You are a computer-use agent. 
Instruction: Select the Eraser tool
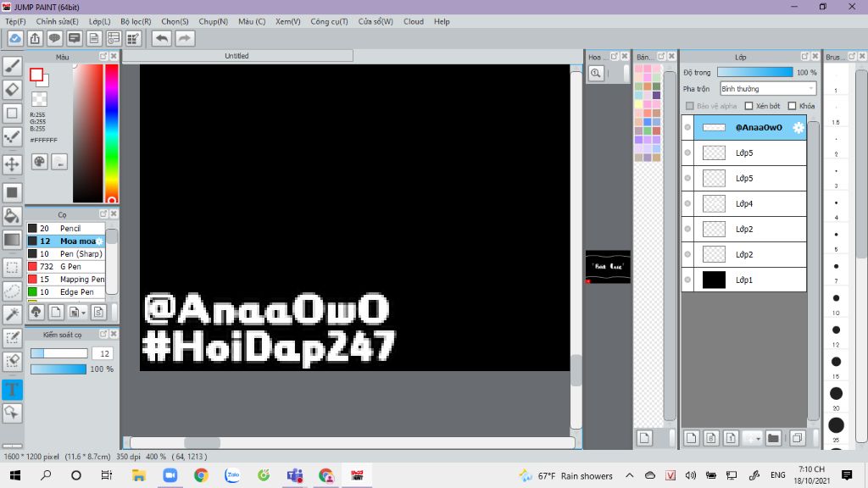[12, 90]
